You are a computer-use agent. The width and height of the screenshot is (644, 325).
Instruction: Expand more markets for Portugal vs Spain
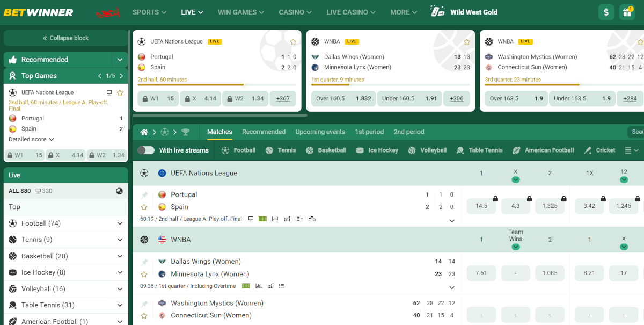tap(452, 221)
